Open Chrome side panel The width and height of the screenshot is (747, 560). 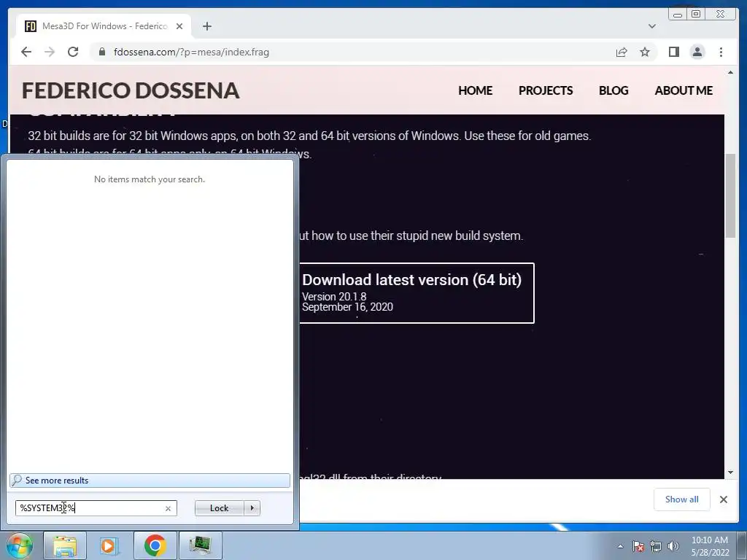tap(673, 52)
